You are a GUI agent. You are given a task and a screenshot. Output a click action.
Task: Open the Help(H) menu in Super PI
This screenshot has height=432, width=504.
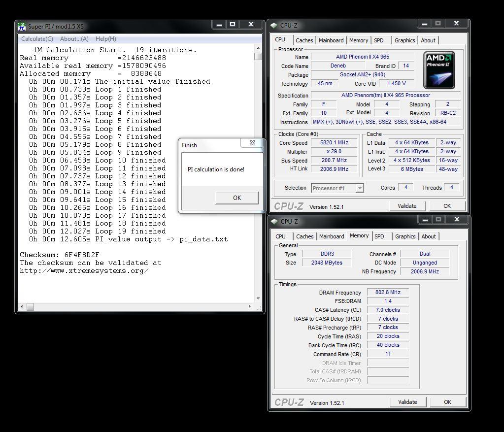click(x=106, y=39)
